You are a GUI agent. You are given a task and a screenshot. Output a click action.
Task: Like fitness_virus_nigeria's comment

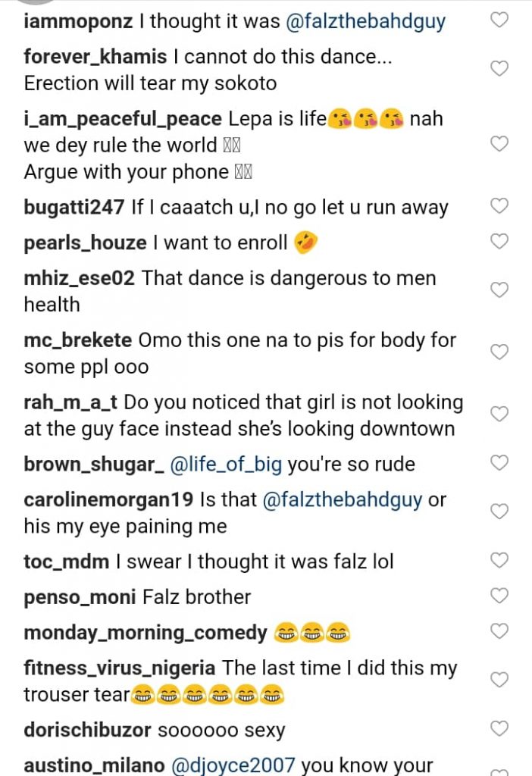coord(499,680)
